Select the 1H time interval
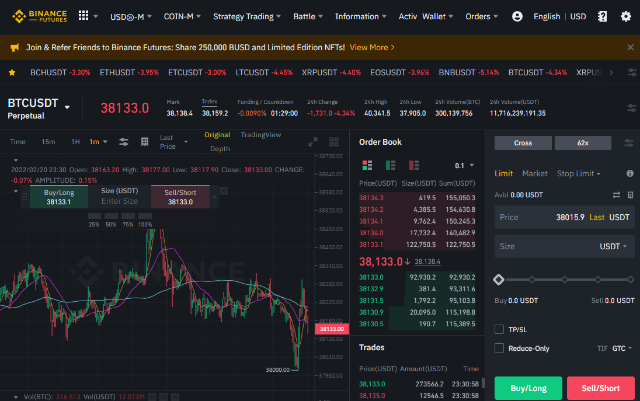This screenshot has height=401, width=640. (76, 142)
